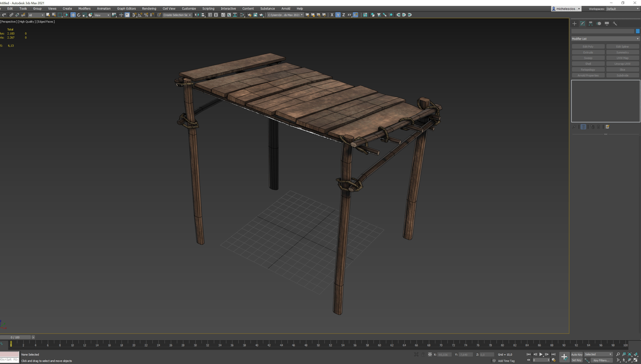Open the user account dropdown

point(566,9)
